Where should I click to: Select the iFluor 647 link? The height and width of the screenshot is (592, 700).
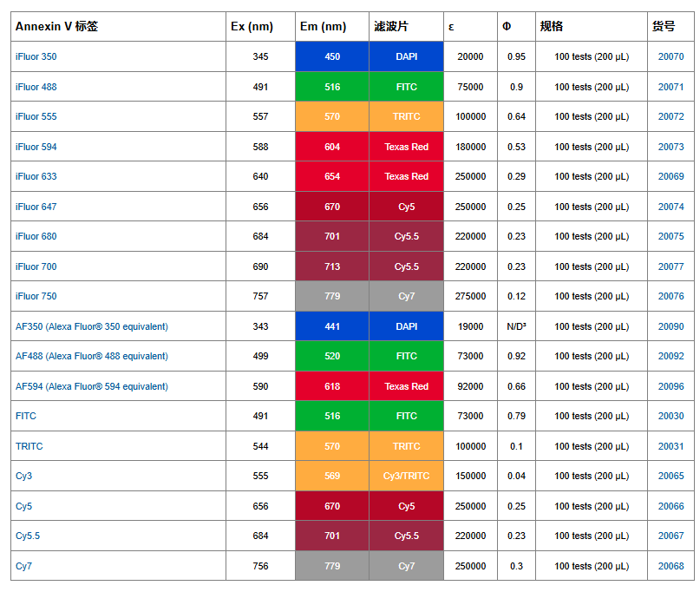coord(36,207)
